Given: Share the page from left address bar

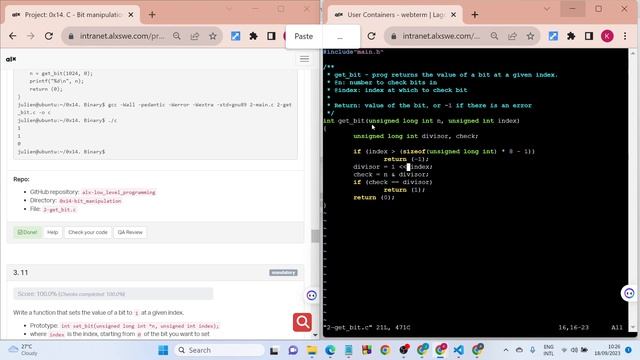Looking at the screenshot, I should point(195,36).
